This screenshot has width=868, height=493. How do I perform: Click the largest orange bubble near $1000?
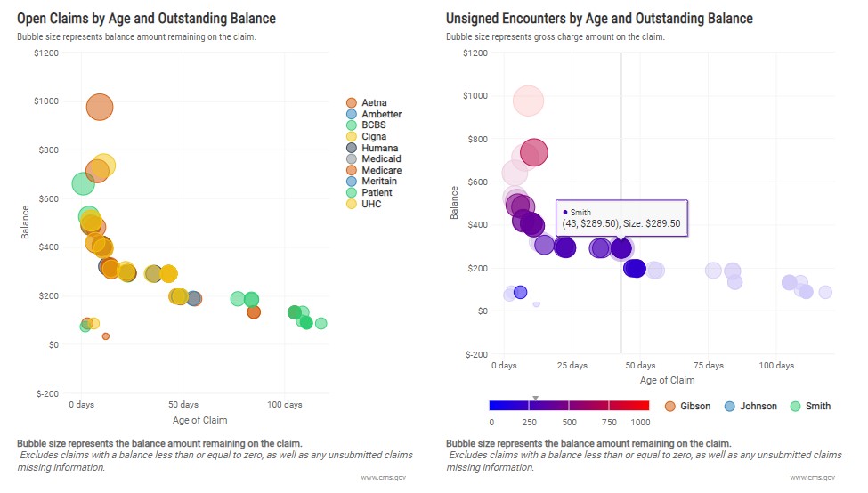point(100,108)
